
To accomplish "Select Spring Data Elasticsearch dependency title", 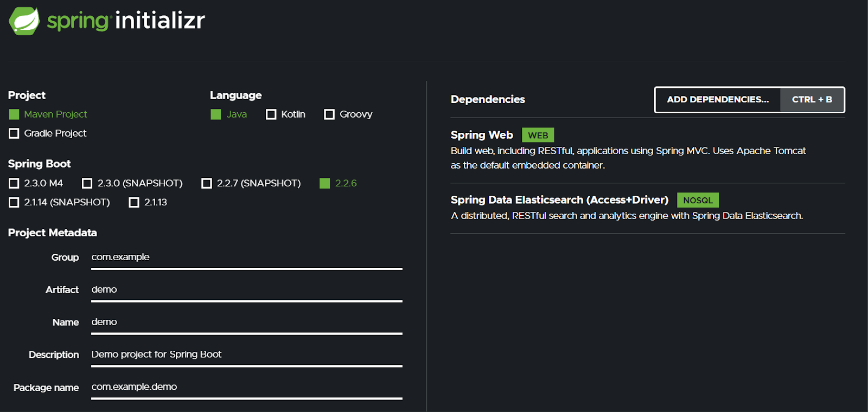I will (559, 200).
